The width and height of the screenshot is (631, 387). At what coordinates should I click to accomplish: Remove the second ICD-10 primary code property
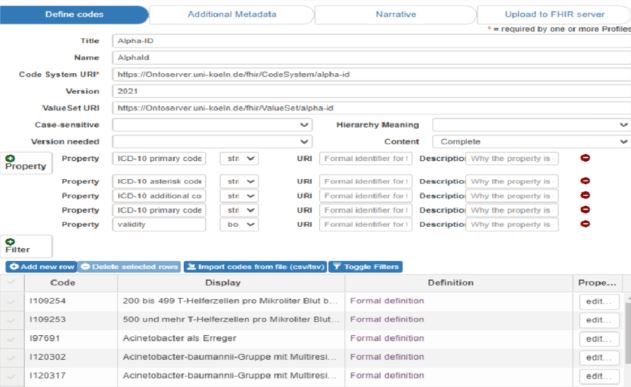585,210
